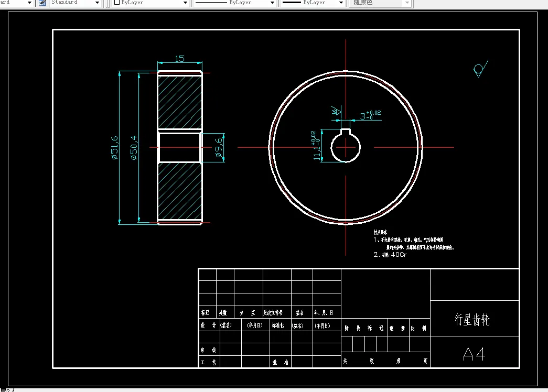548x392 pixels.
Task: Select the linetype preview line in toolbar
Action: tap(211, 3)
